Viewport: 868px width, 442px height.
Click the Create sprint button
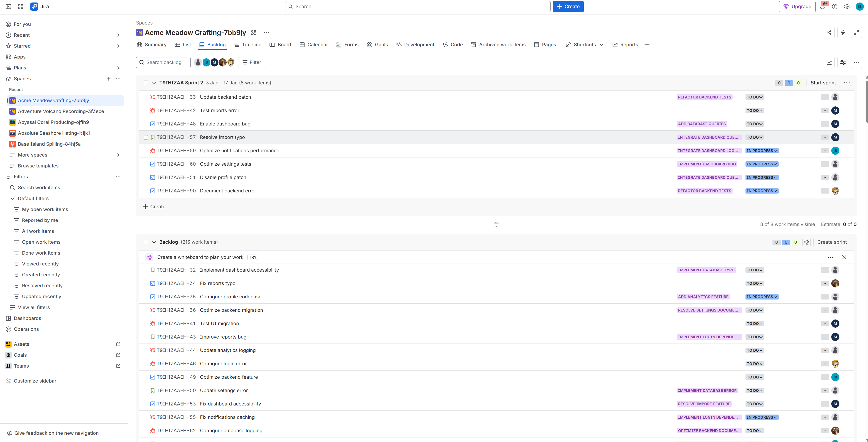click(x=832, y=242)
